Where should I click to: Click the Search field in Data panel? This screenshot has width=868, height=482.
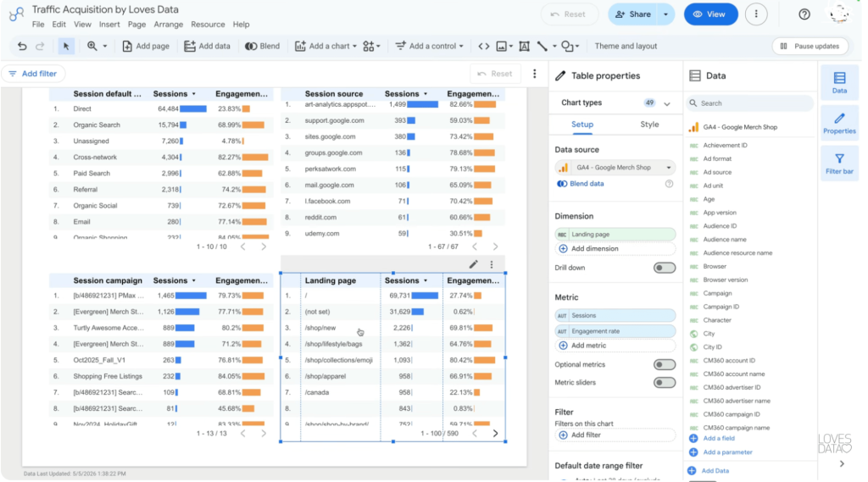point(750,103)
